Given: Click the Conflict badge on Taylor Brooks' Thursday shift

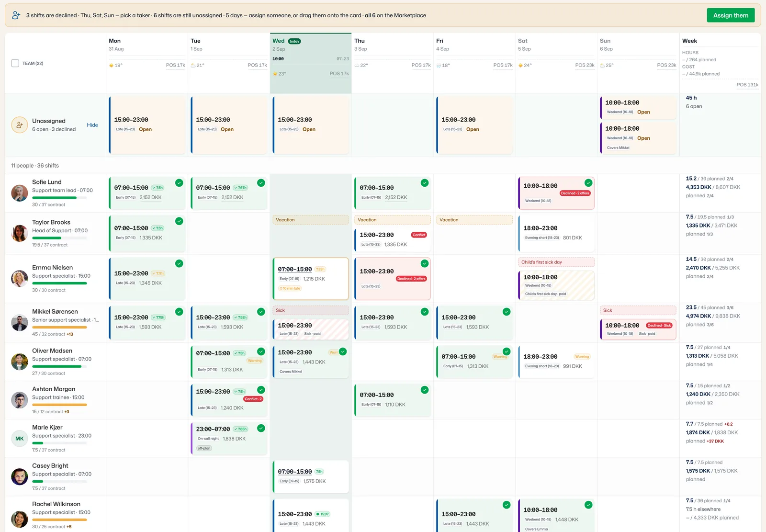Looking at the screenshot, I should pyautogui.click(x=419, y=235).
